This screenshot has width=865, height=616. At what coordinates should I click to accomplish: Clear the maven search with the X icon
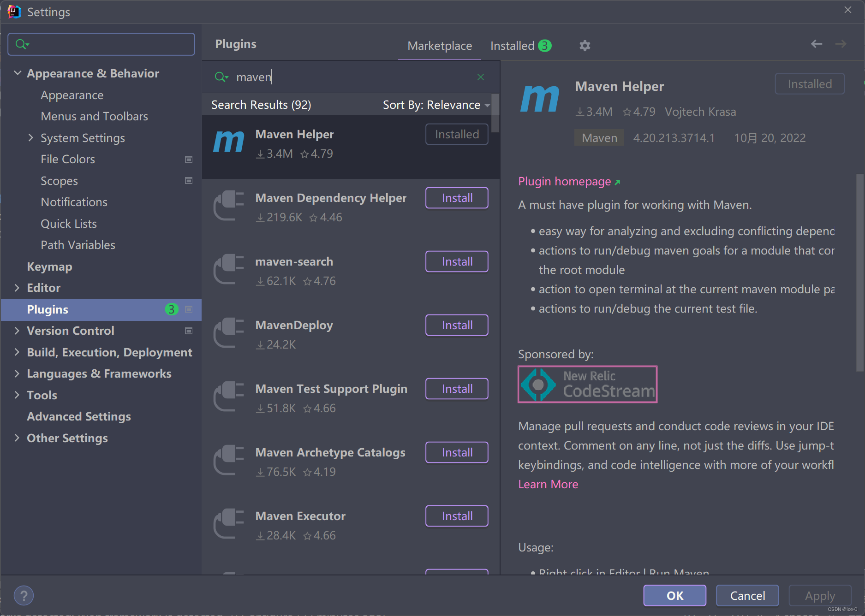481,77
